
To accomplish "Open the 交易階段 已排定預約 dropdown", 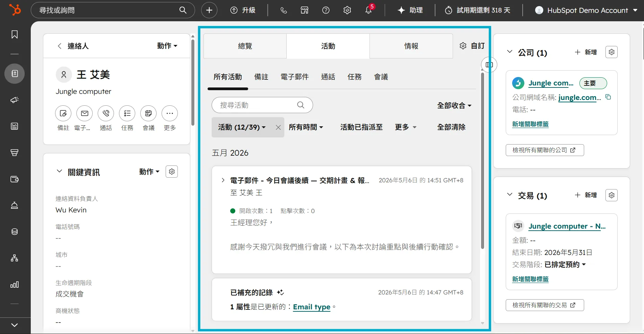I will point(565,264).
